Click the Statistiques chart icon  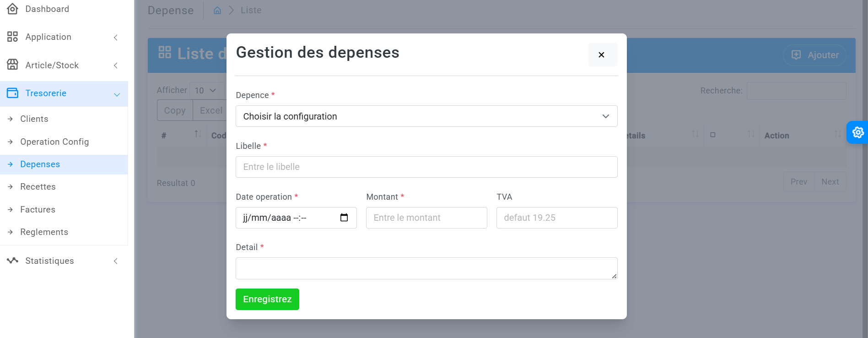(x=12, y=261)
